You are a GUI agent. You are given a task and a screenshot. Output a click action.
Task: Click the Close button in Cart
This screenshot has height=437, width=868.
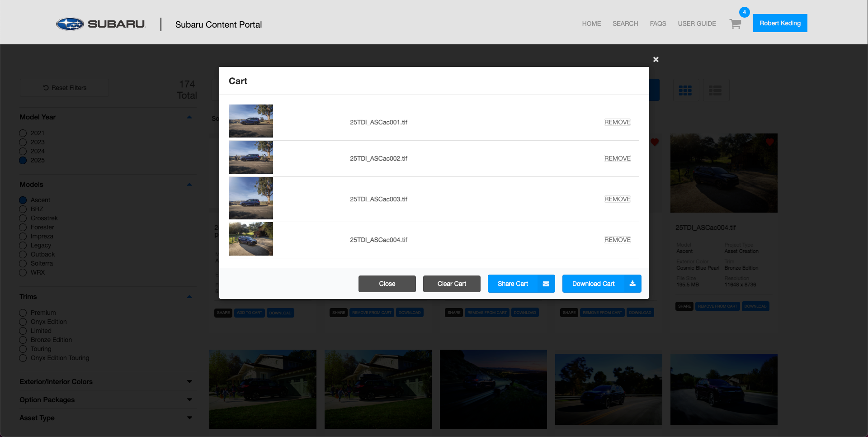point(387,284)
